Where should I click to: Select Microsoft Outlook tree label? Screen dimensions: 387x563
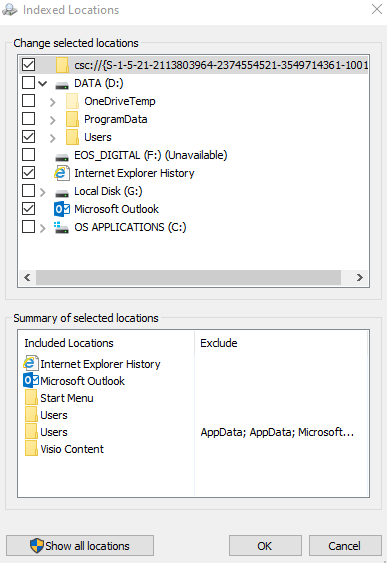[x=116, y=209]
